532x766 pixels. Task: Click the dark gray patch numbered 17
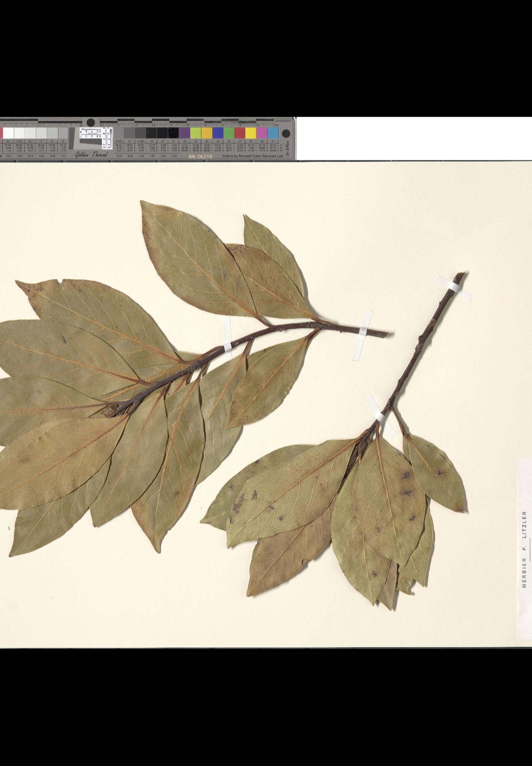(x=129, y=133)
